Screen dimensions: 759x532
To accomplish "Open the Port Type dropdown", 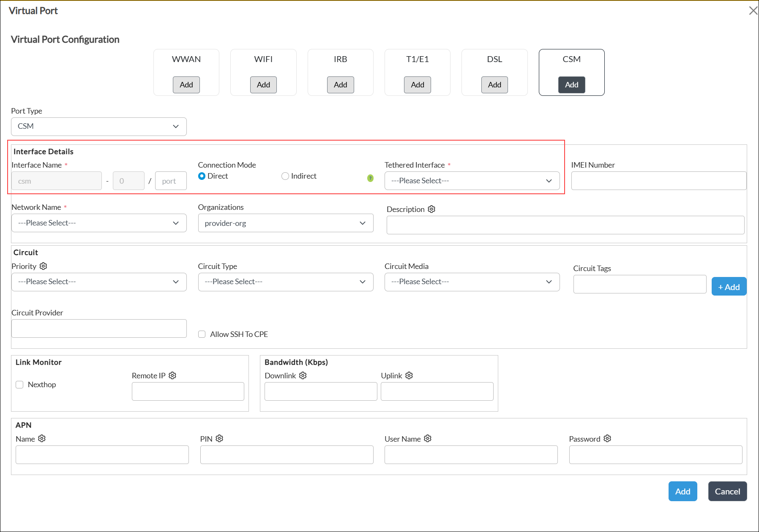I will pos(99,126).
